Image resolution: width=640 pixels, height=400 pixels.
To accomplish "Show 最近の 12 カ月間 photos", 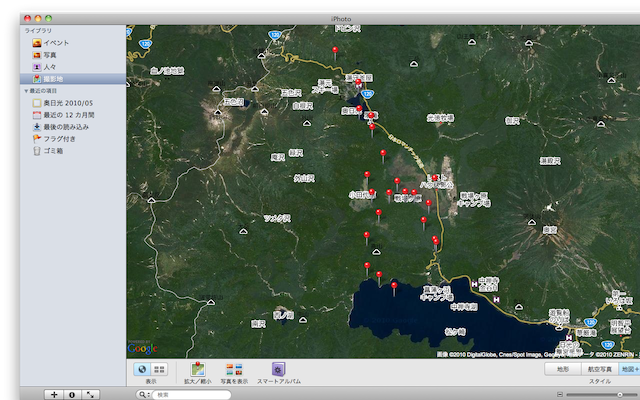I will [x=68, y=115].
